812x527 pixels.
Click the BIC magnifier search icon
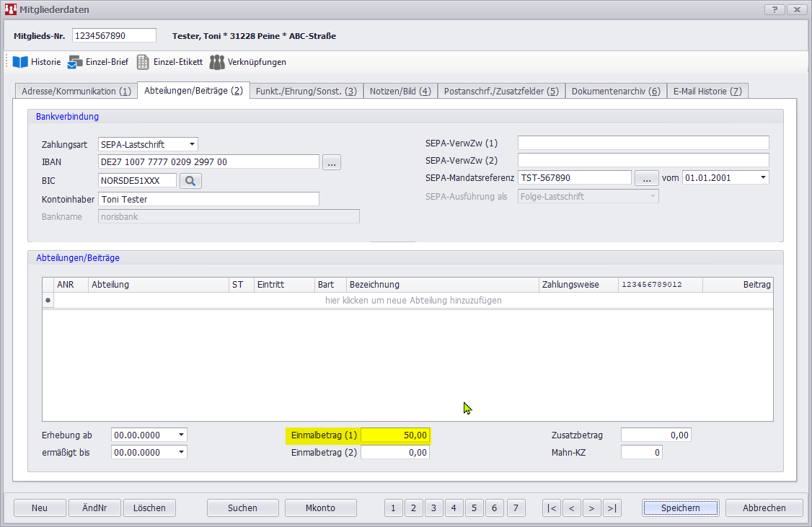190,180
